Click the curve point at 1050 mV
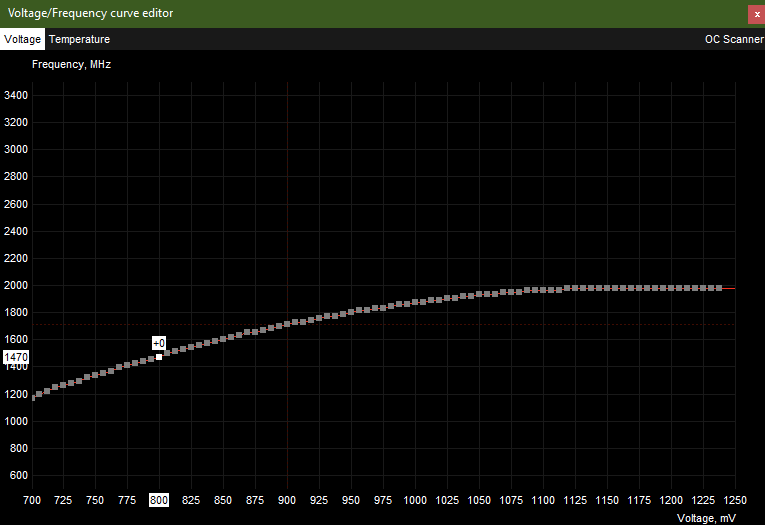This screenshot has height=525, width=765. pos(479,294)
